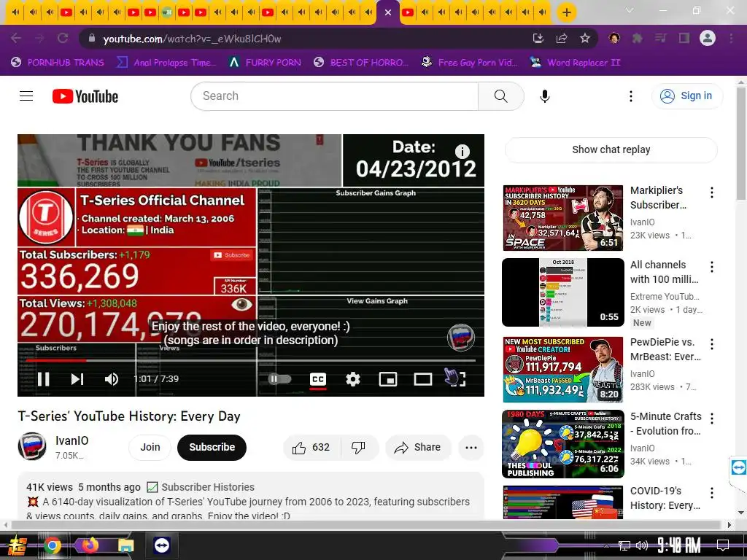Open options for Markiplier's Subscriber video
Image resolution: width=747 pixels, height=560 pixels.
pyautogui.click(x=712, y=192)
